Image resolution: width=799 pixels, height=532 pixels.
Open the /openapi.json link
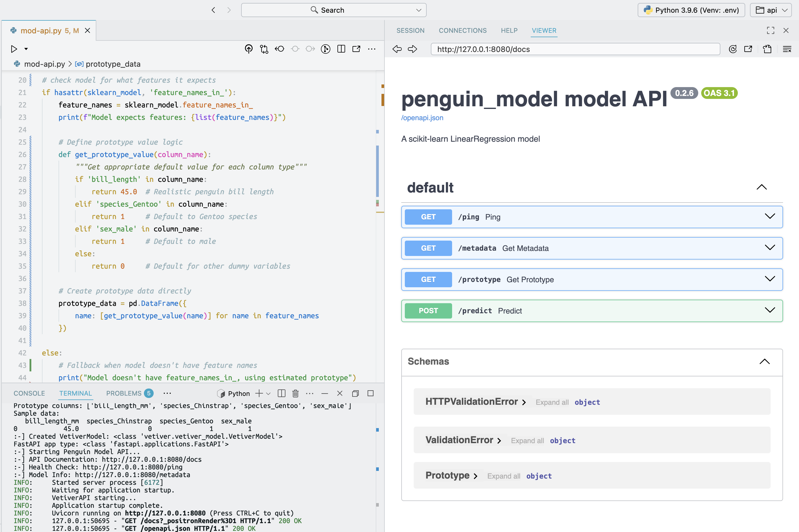[422, 118]
